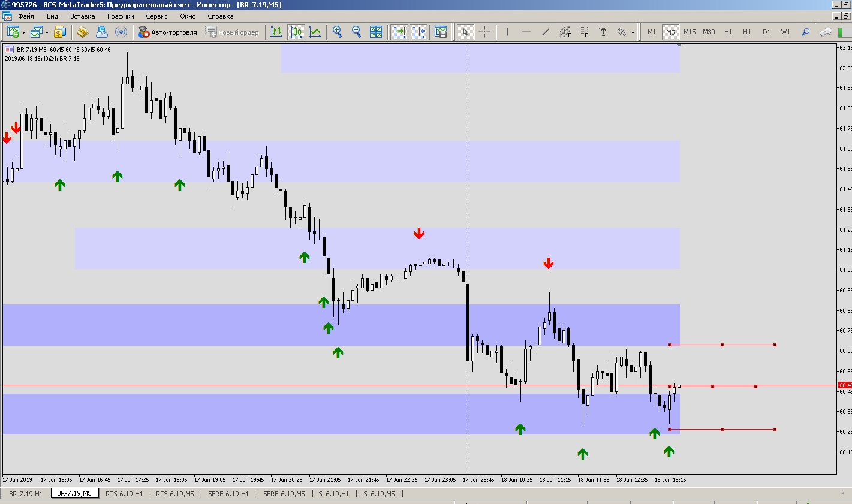Open the Файл menu
This screenshot has height=504, width=852.
[26, 16]
